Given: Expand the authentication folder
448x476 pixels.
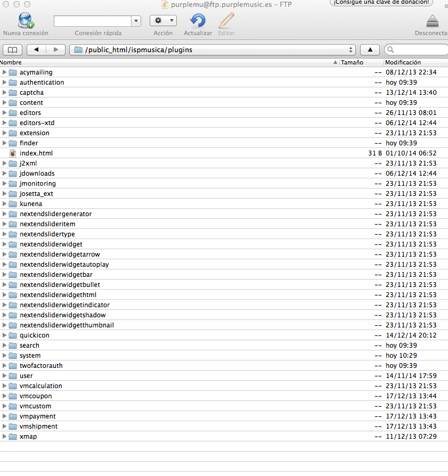Looking at the screenshot, I should coord(4,83).
